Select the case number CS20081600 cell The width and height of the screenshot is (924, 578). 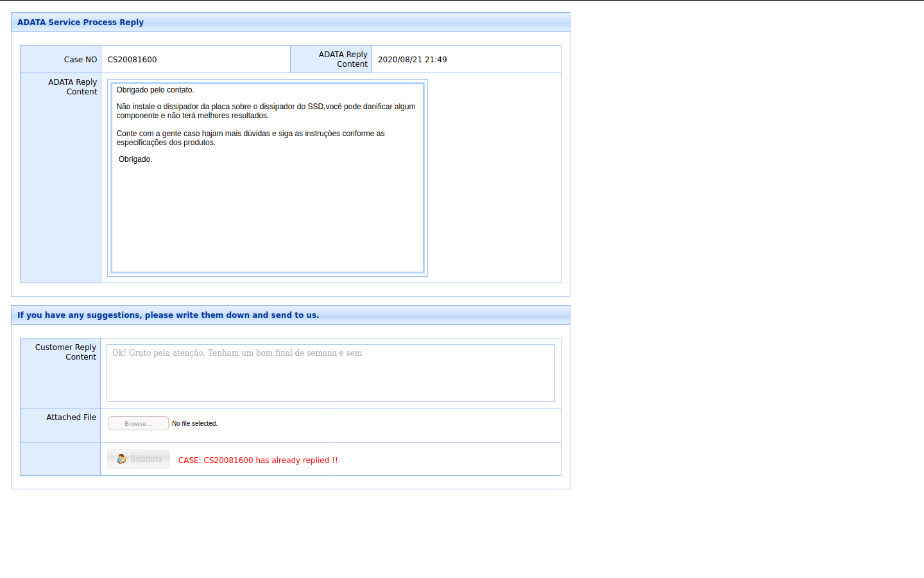pos(196,59)
